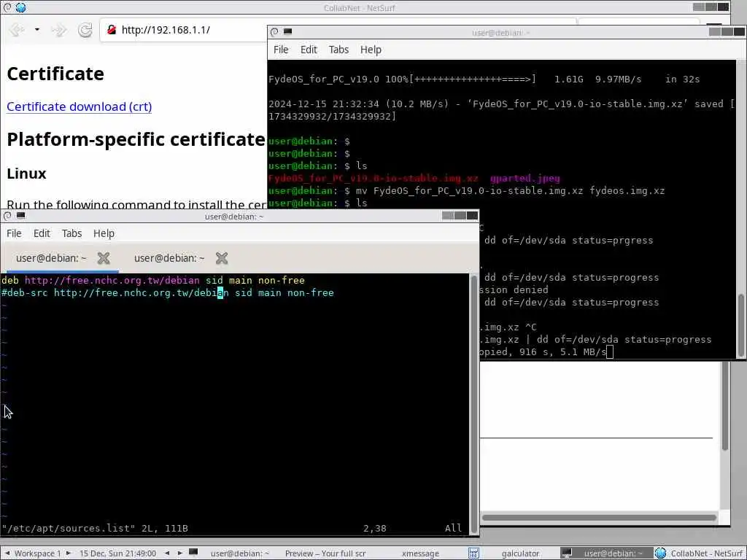Click the NetSurf globe icon in title bar

pyautogui.click(x=20, y=7)
